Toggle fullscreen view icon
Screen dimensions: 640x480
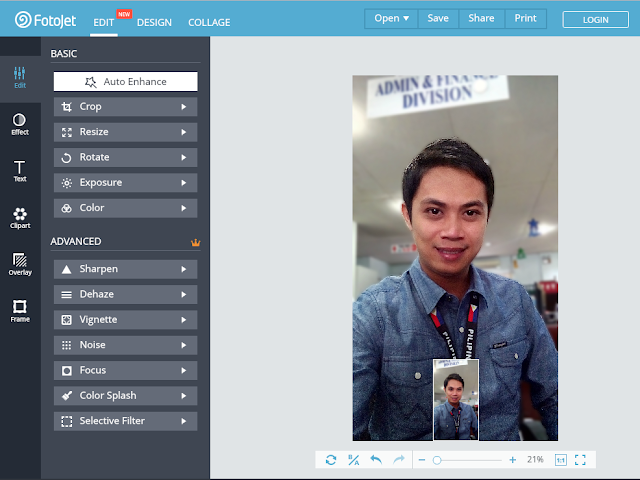(x=580, y=460)
